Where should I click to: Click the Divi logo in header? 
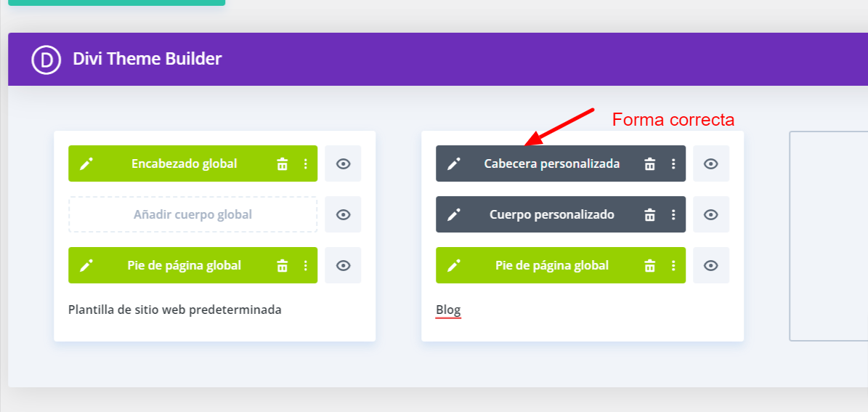46,60
